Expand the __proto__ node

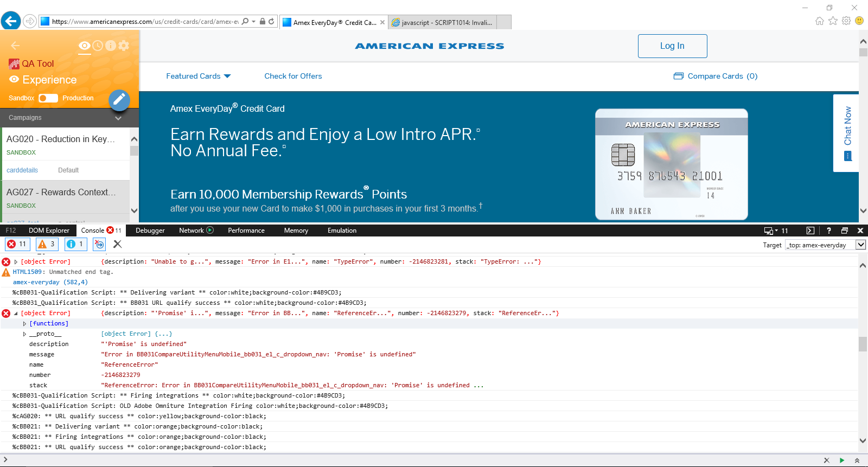click(x=24, y=334)
